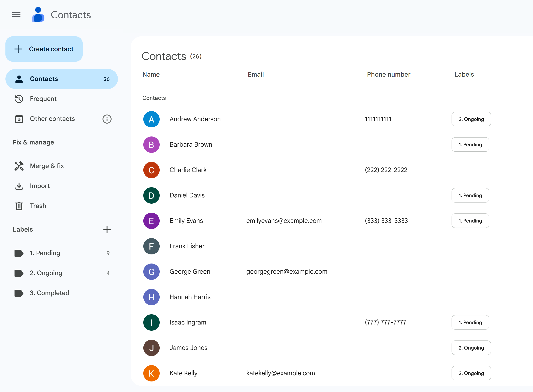This screenshot has width=533, height=392.
Task: Click the Other contacts info icon
Action: (107, 119)
